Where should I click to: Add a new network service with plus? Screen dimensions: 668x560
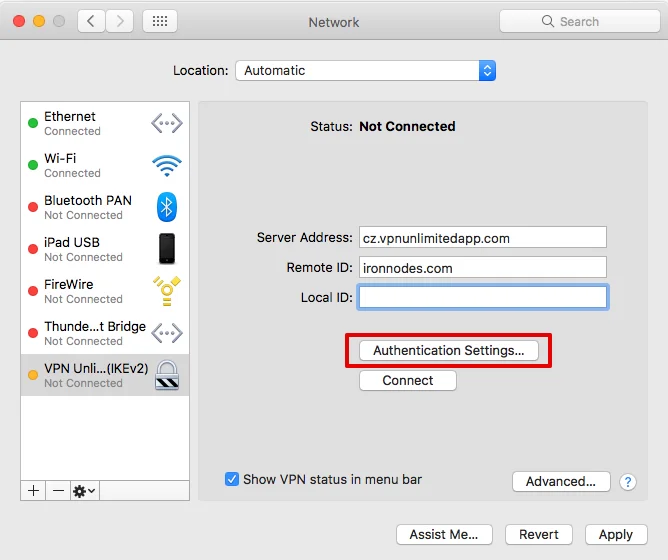(33, 491)
